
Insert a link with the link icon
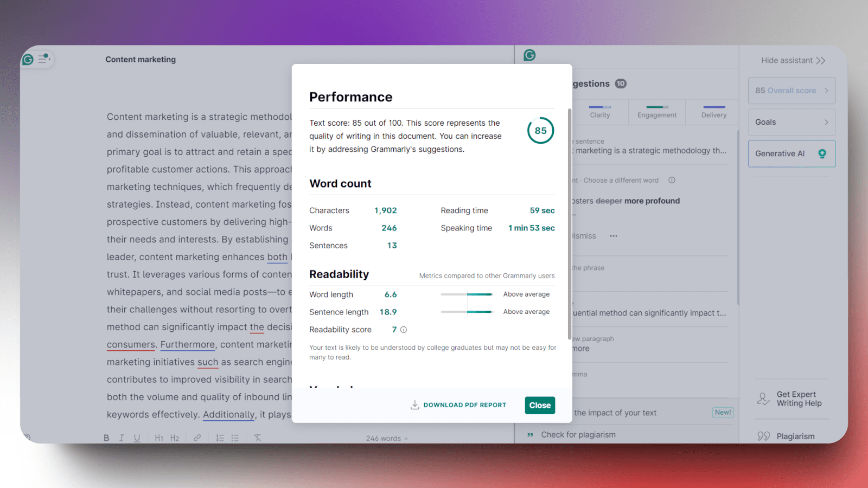point(197,438)
